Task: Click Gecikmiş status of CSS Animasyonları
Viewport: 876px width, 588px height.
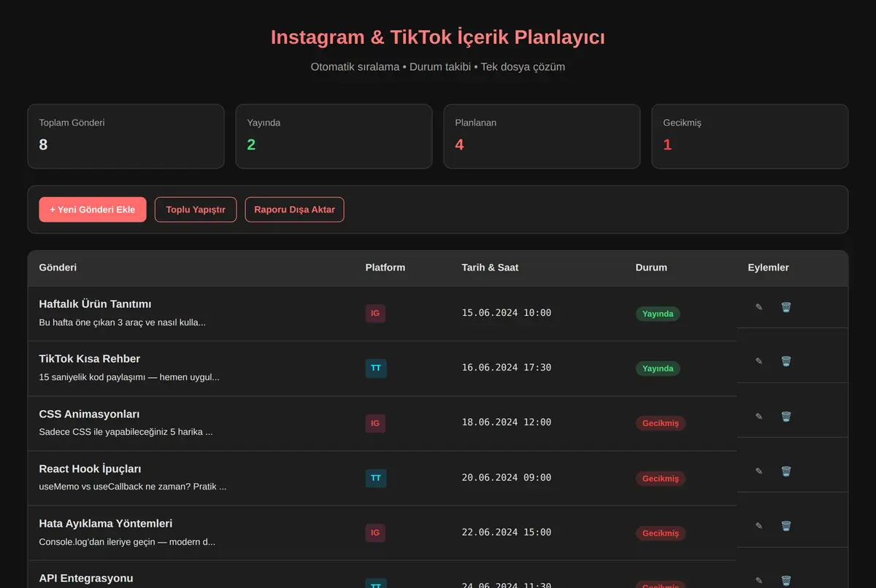Action: tap(661, 423)
